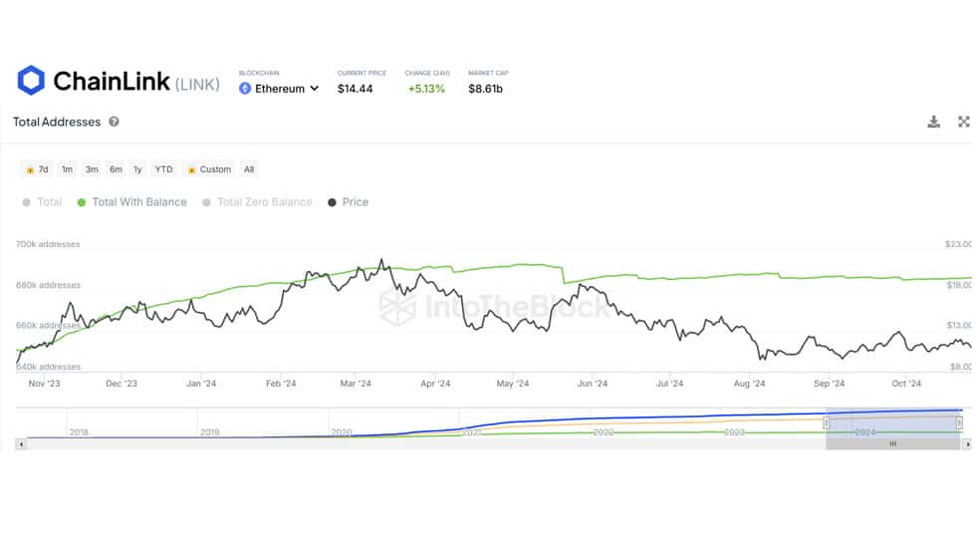Click the ChainLink title text

[112, 82]
